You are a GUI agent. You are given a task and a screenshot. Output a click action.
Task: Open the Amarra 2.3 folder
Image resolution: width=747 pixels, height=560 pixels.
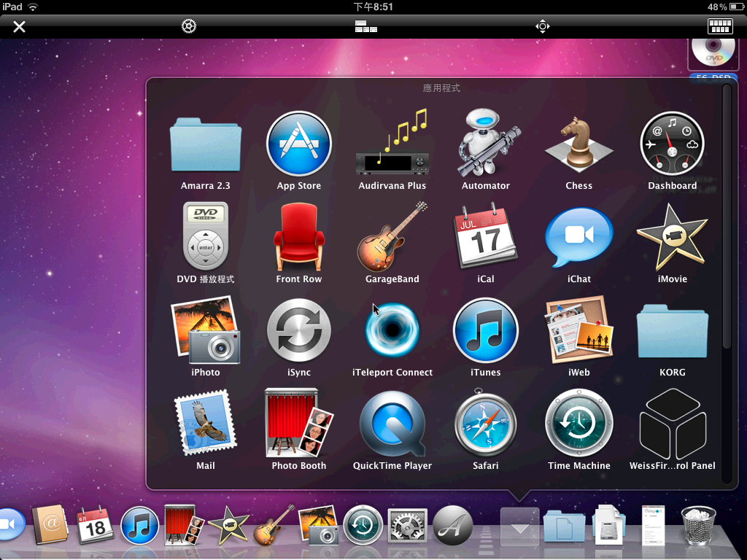tap(205, 145)
